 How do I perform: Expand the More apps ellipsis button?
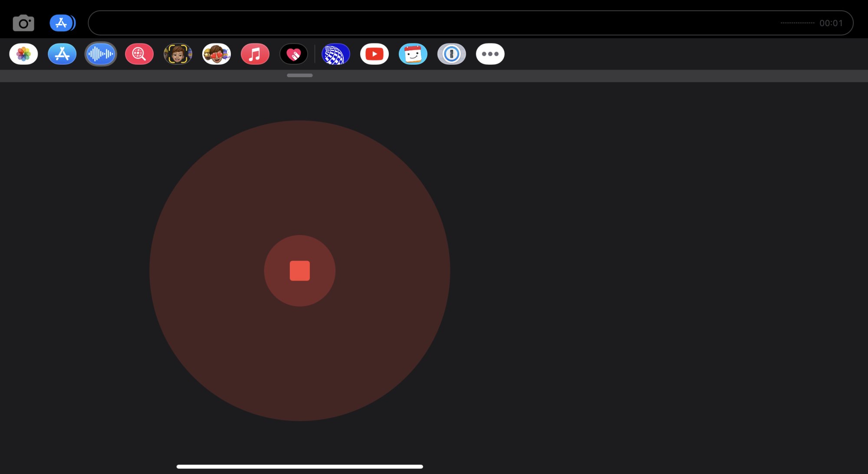tap(490, 54)
